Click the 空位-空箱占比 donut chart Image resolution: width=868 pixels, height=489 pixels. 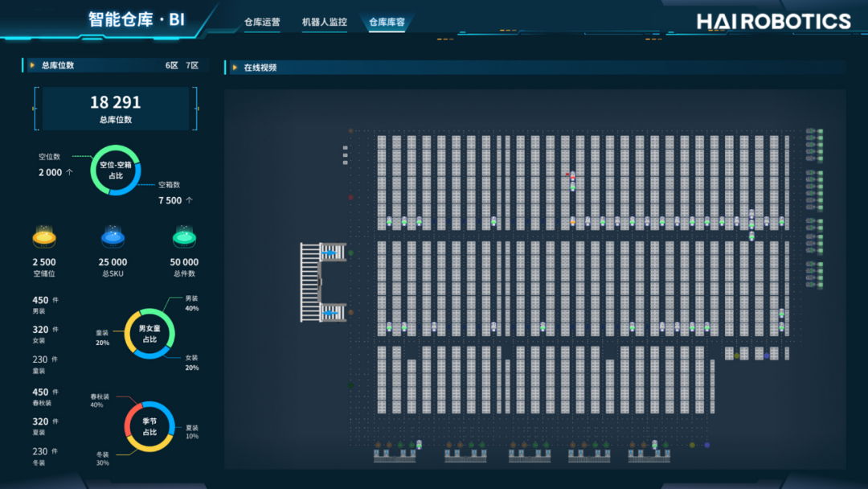coord(115,170)
